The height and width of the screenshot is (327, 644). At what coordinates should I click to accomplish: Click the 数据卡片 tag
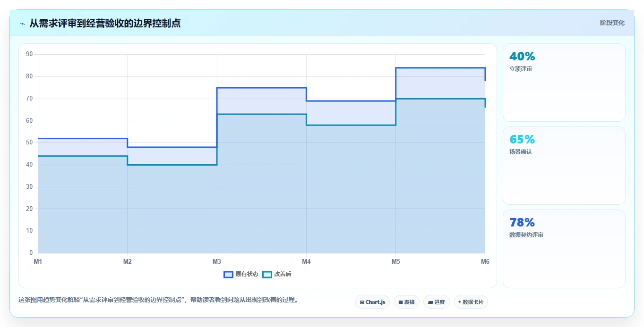point(471,302)
